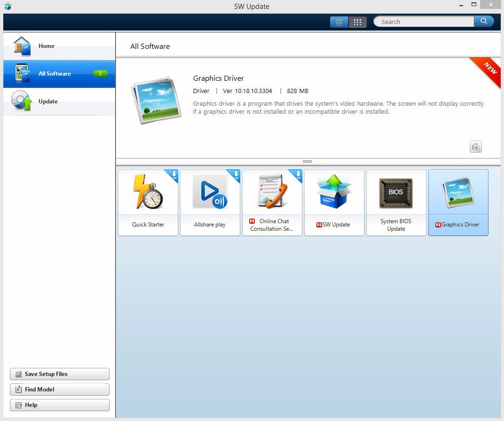Image resolution: width=504 pixels, height=421 pixels.
Task: Select the Allshare play tile
Action: click(210, 203)
